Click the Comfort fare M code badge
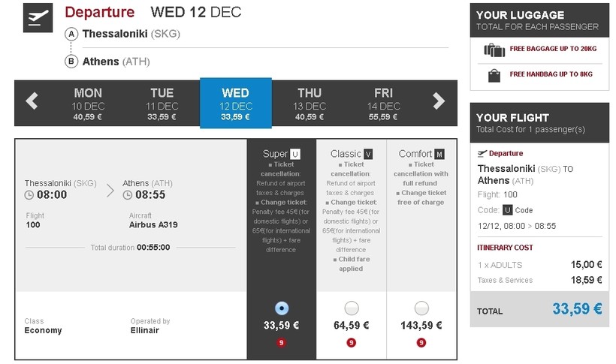The image size is (616, 364). 439,154
